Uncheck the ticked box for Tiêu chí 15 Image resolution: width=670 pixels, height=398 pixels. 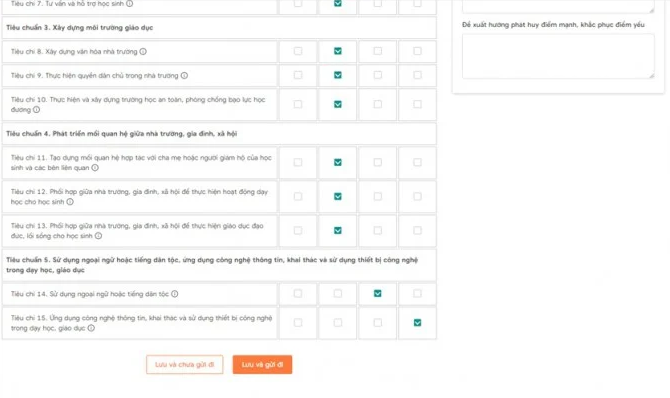pos(417,322)
